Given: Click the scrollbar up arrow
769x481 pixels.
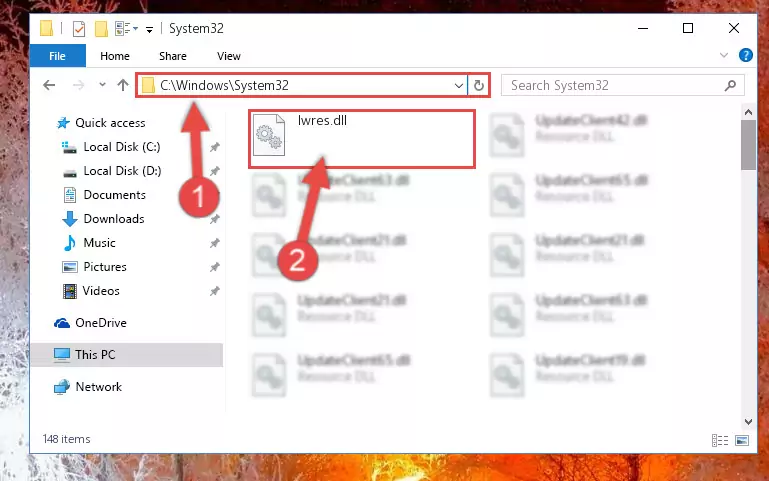Looking at the screenshot, I should (748, 112).
